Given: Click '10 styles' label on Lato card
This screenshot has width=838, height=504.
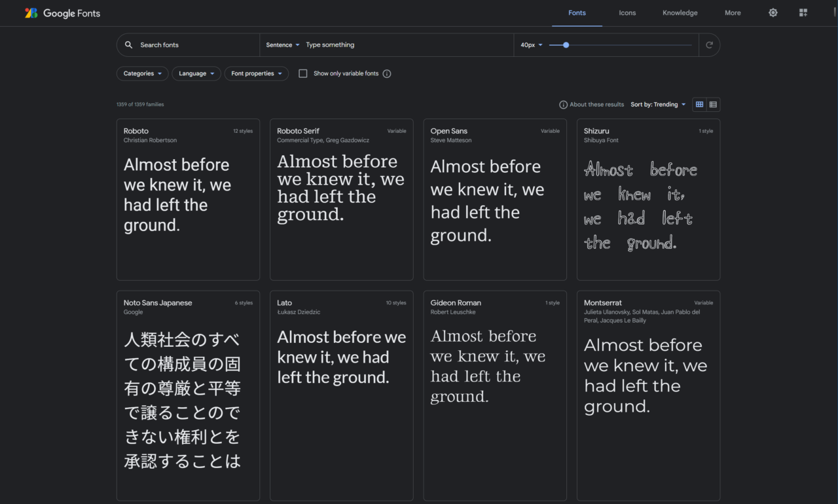Looking at the screenshot, I should tap(396, 303).
